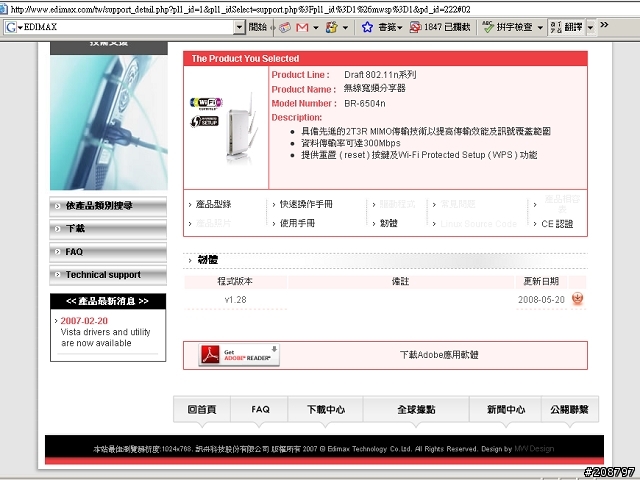Open the 下載 sidebar menu item
Viewport: 640px width, 480px height.
[108, 229]
